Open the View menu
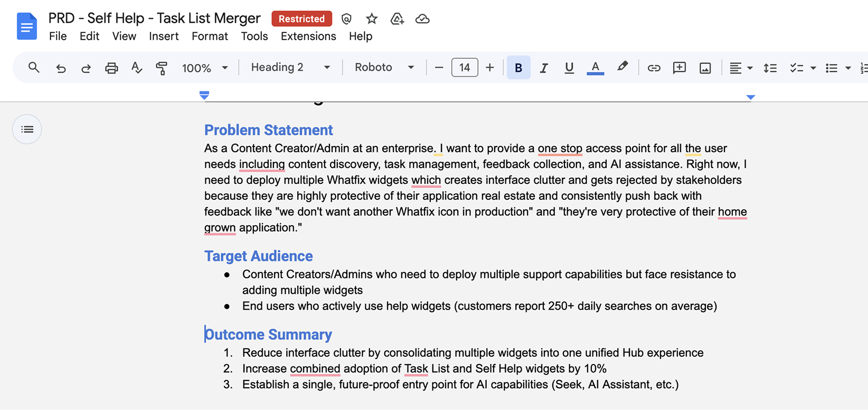 124,36
